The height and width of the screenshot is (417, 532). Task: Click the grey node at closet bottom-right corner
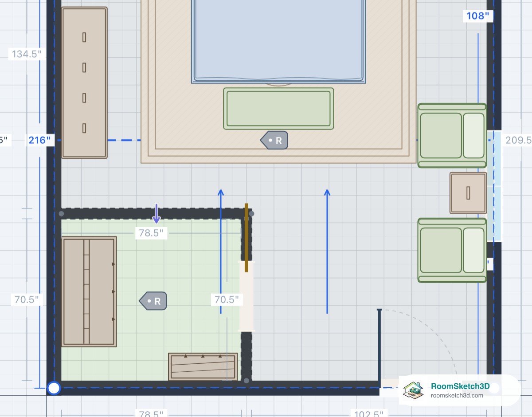(246, 380)
